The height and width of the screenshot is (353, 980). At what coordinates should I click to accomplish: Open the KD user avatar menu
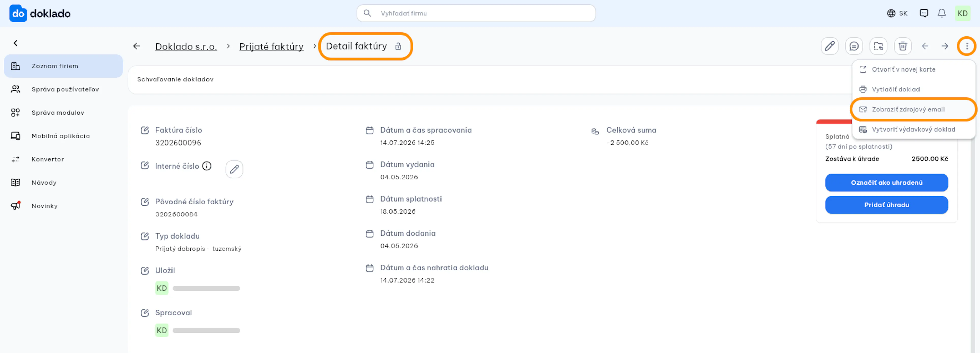pyautogui.click(x=962, y=13)
